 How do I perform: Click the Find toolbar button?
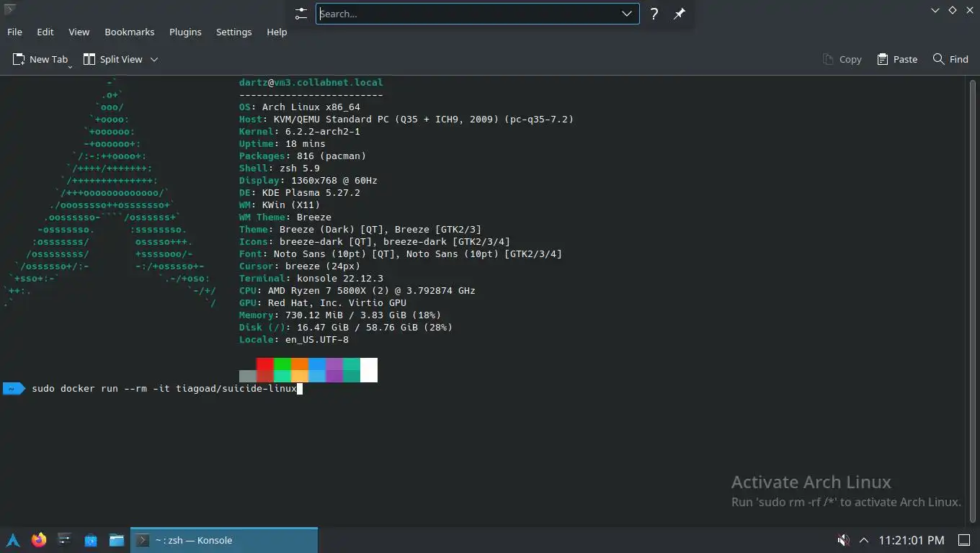coord(950,59)
